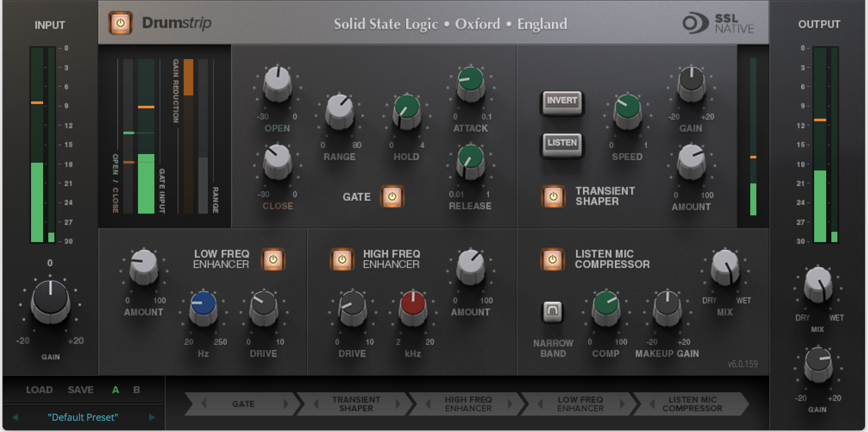Toggle the Gate section power button
The image size is (868, 432).
[x=392, y=197]
